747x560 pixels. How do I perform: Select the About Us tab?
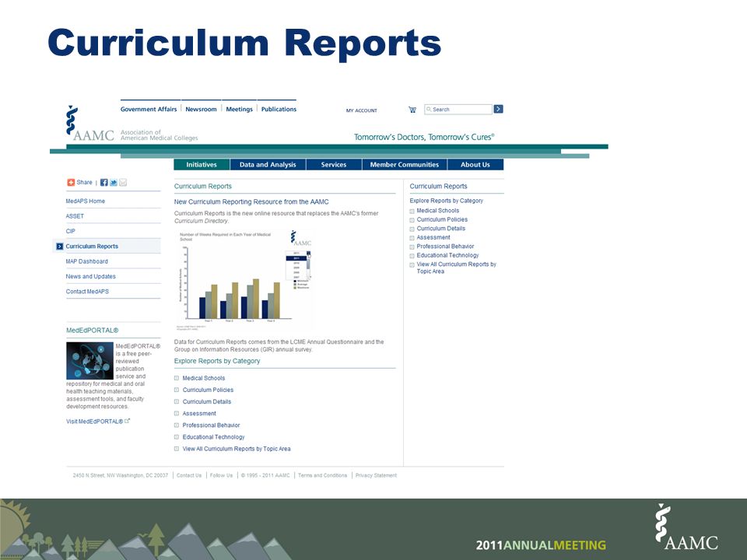[475, 164]
